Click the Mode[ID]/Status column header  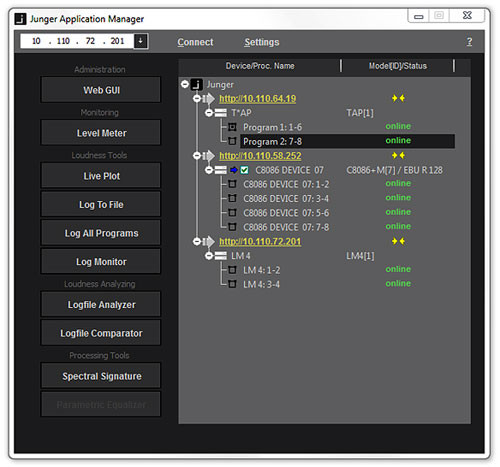click(398, 66)
